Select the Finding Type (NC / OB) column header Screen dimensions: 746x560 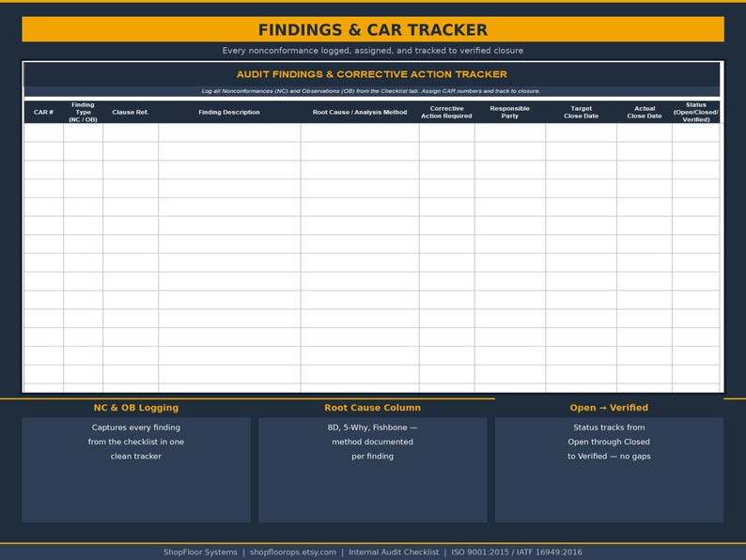[x=83, y=113]
